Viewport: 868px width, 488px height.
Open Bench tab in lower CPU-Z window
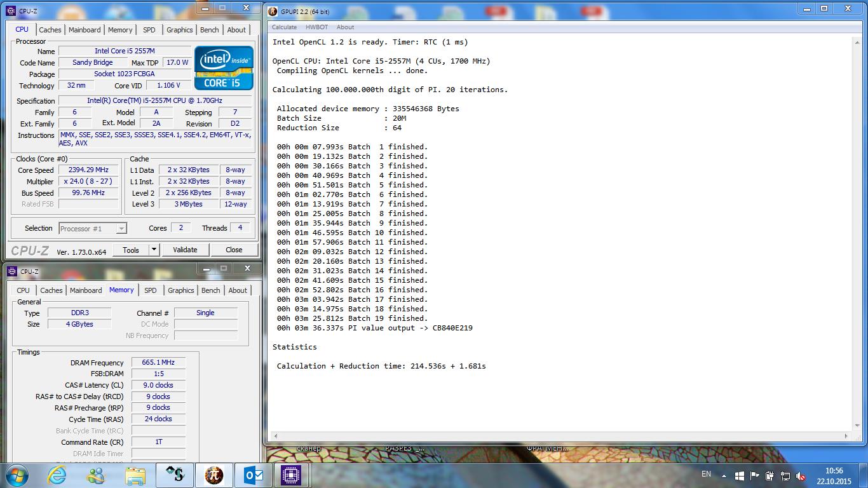point(211,290)
